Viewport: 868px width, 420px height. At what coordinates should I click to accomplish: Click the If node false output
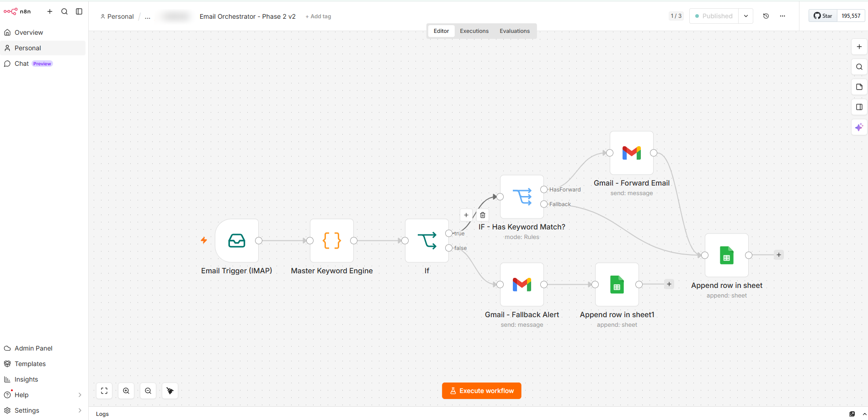[x=449, y=248]
